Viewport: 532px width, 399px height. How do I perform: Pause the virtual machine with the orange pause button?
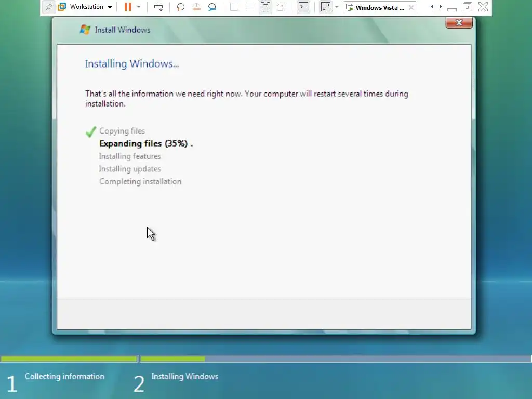128,7
